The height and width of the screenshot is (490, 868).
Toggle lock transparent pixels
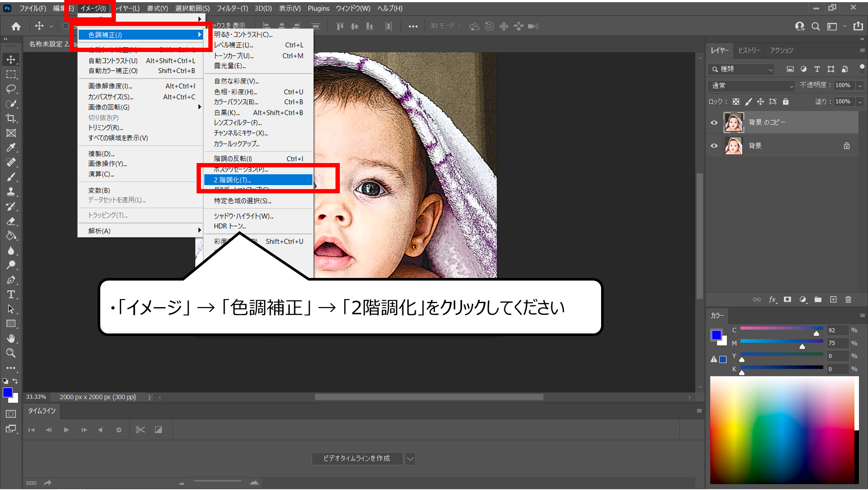(x=736, y=101)
